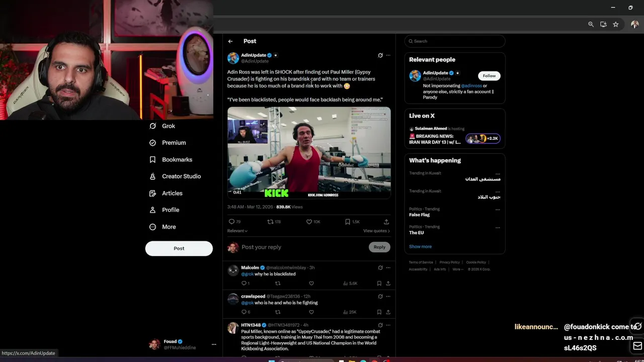This screenshot has width=644, height=362.
Task: Click the Bookmarks ribbon icon in sidebar
Action: [153, 160]
